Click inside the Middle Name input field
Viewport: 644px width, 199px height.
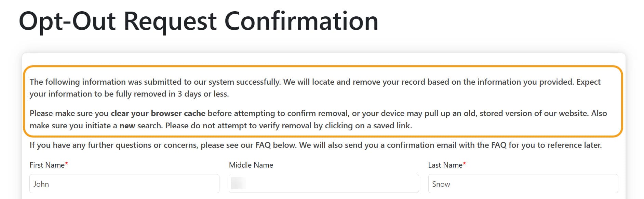click(323, 184)
